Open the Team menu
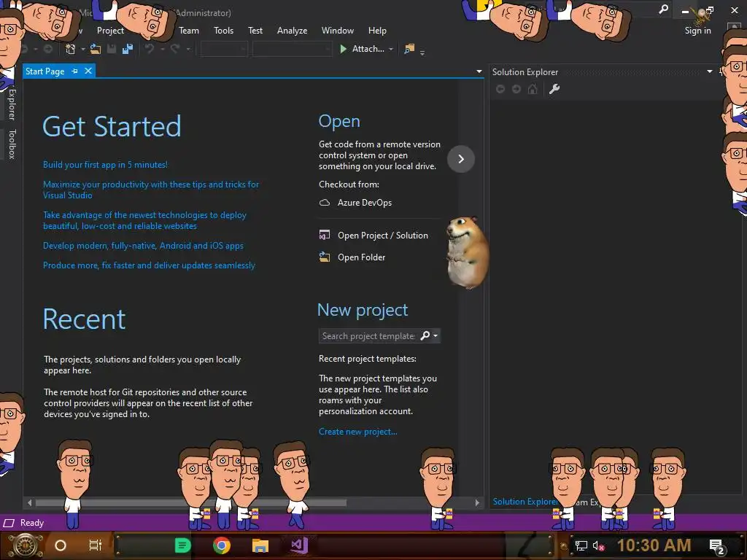747x560 pixels. (189, 31)
